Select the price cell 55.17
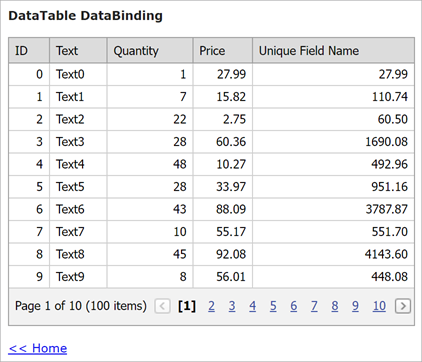The height and width of the screenshot is (362, 422). (x=223, y=232)
